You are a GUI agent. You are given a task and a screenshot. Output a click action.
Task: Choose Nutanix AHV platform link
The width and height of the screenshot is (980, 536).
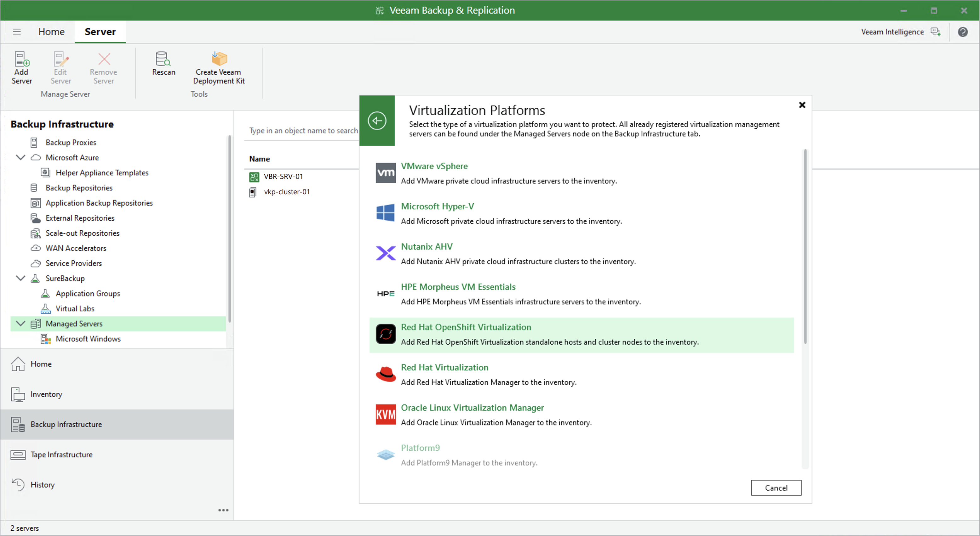(427, 247)
